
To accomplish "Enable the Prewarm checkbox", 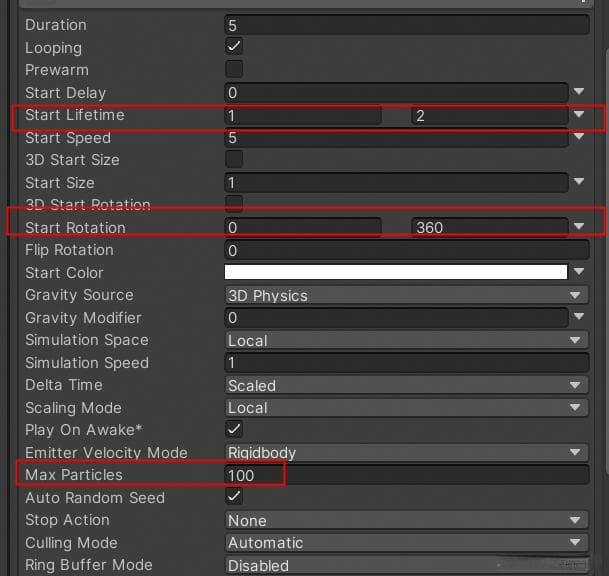I will pyautogui.click(x=234, y=69).
